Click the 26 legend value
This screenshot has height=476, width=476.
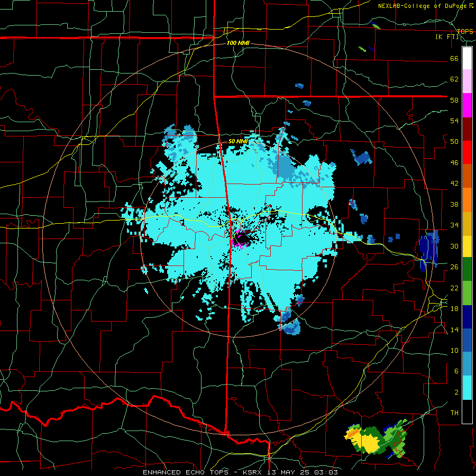coord(454,267)
